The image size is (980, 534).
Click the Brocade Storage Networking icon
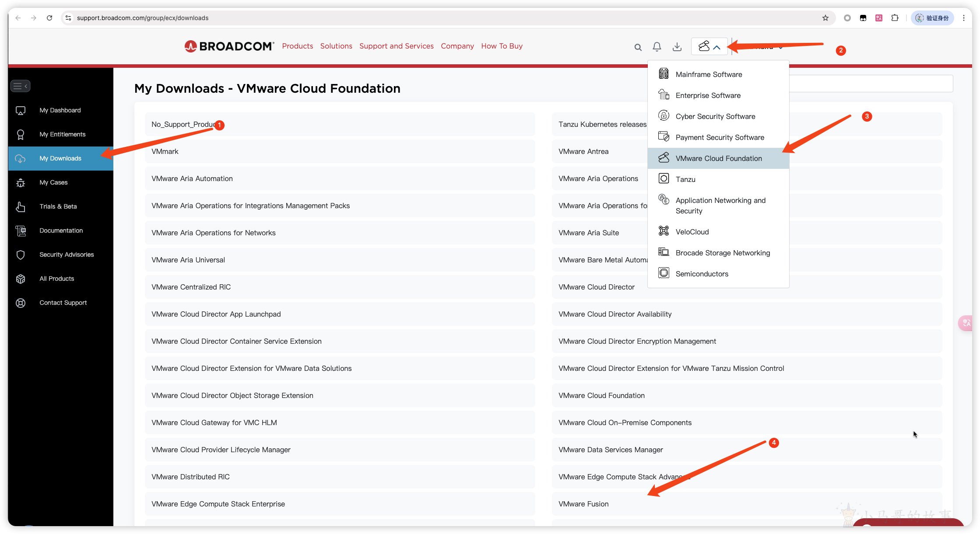coord(664,252)
